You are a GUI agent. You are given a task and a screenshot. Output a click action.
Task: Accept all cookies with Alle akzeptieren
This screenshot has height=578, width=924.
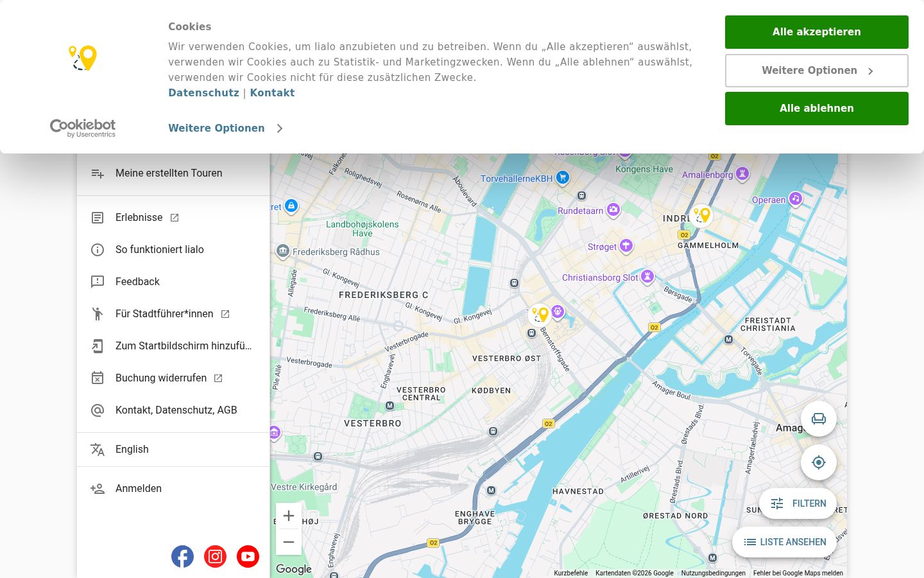click(817, 32)
